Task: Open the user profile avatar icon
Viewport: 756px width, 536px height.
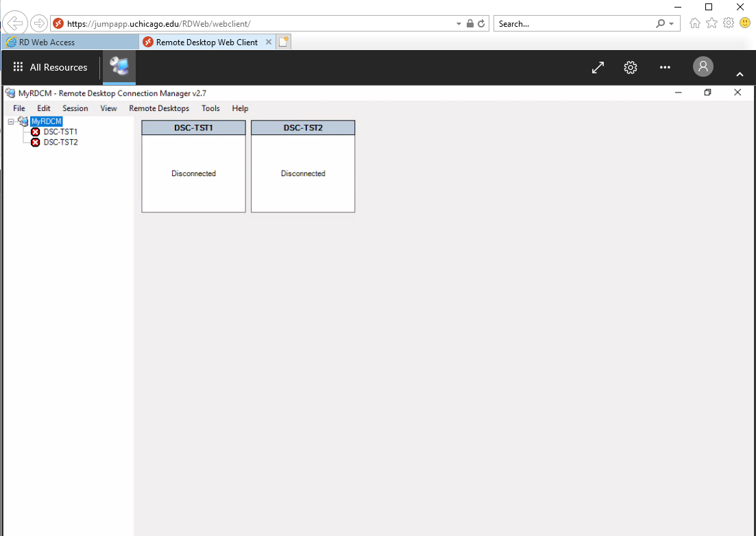Action: [703, 66]
